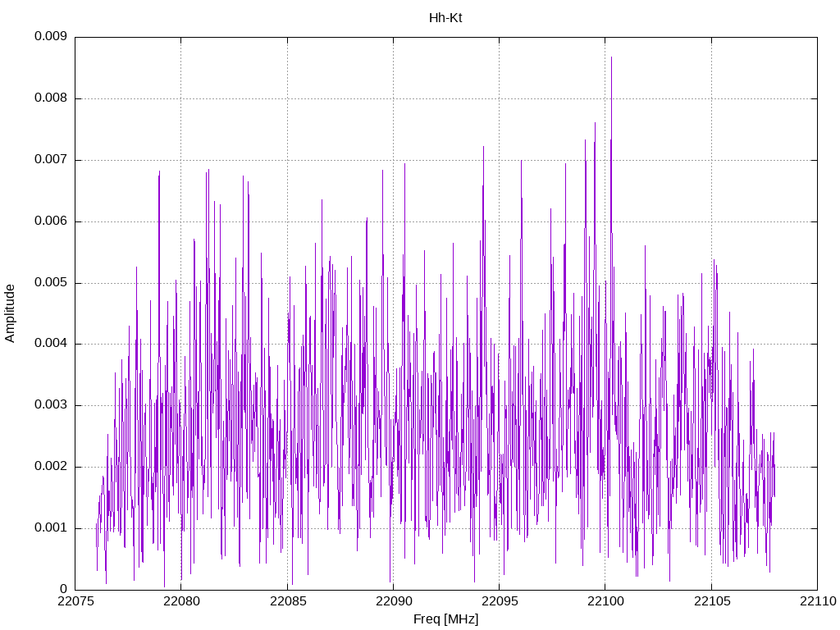Click x-axis tick label 22075
This screenshot has width=840, height=630.
pos(75,601)
